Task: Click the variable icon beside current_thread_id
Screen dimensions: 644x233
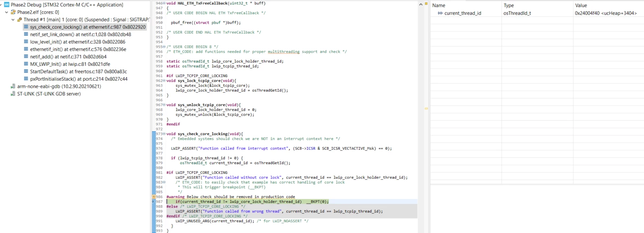Action: 440,13
